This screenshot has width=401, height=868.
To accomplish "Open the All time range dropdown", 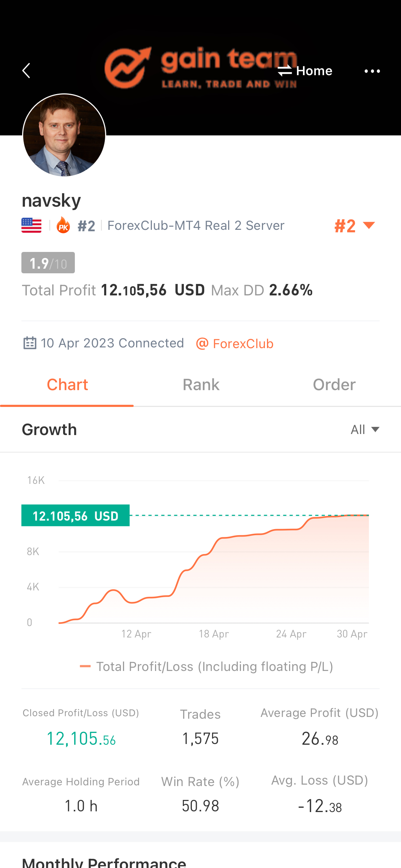I will coord(365,430).
